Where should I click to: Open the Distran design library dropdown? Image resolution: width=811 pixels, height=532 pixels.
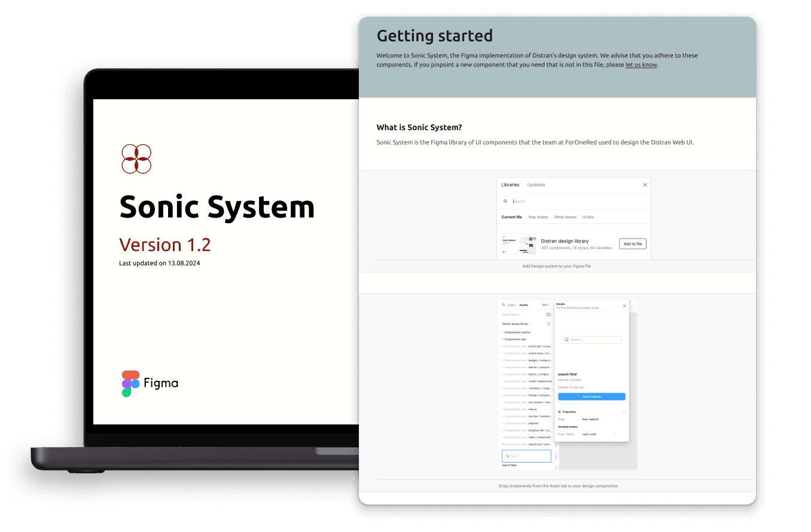517,324
